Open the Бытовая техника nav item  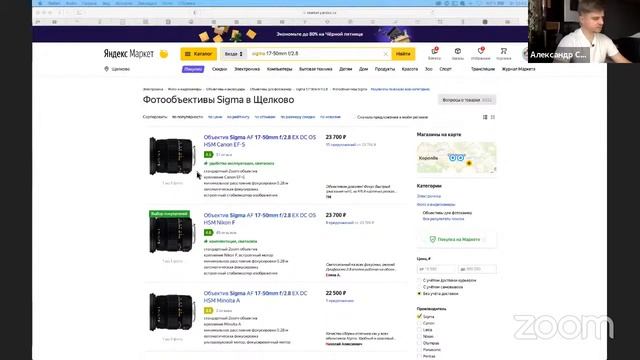pyautogui.click(x=316, y=69)
